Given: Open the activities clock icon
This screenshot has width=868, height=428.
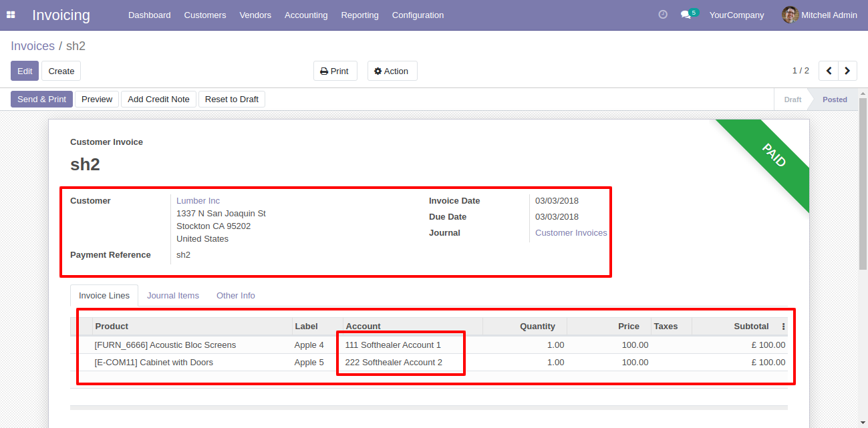Looking at the screenshot, I should pos(663,15).
